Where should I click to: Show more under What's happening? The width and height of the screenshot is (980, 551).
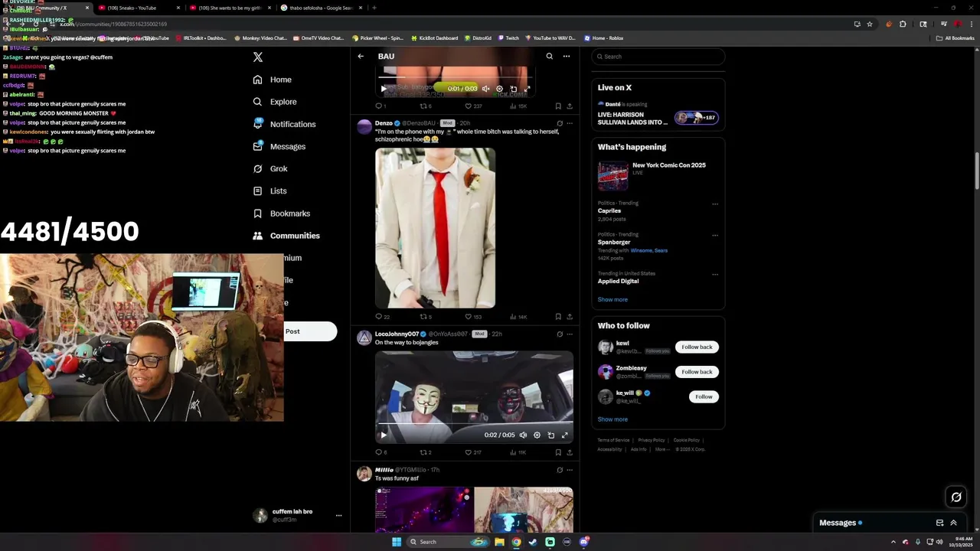coord(612,300)
